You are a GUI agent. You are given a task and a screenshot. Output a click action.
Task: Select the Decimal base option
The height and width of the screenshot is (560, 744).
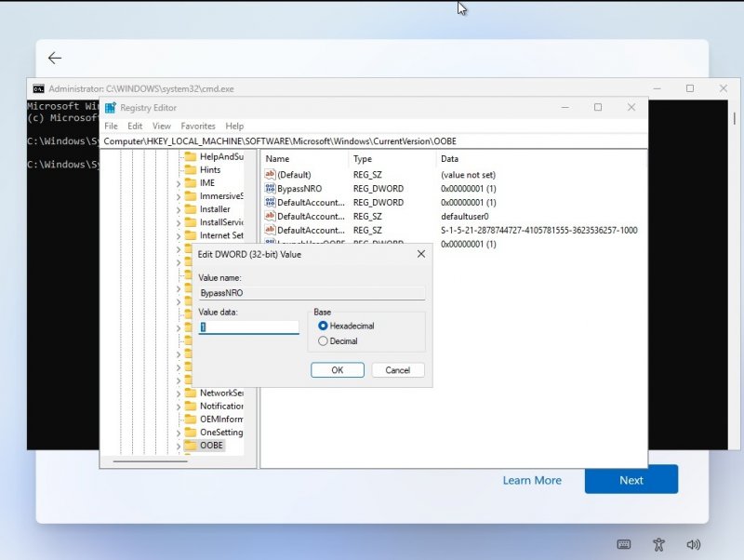point(324,341)
